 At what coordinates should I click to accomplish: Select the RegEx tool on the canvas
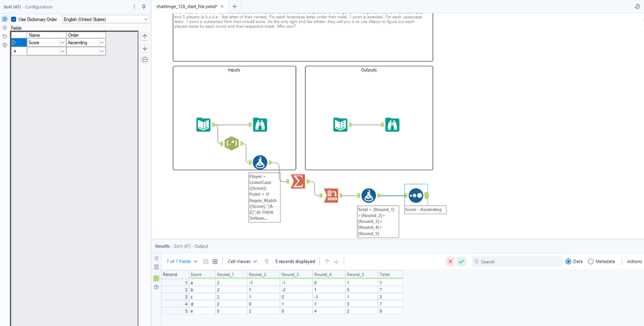[x=231, y=144]
